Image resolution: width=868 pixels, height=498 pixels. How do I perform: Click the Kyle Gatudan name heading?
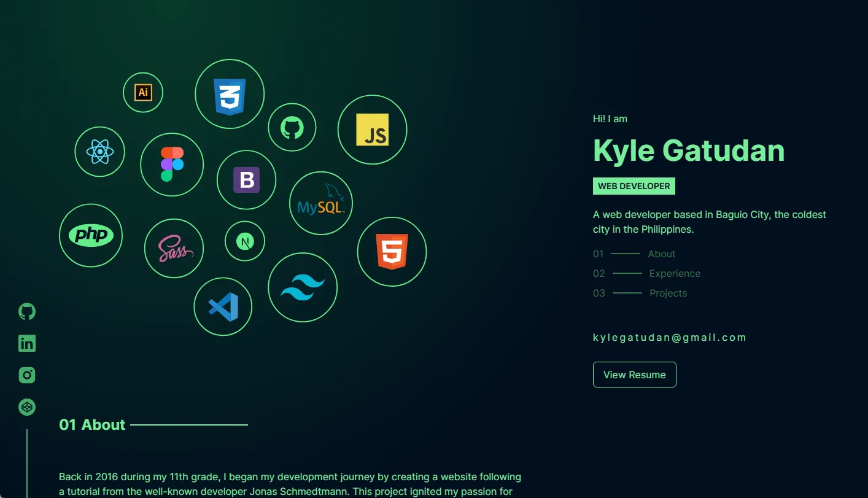pos(689,150)
